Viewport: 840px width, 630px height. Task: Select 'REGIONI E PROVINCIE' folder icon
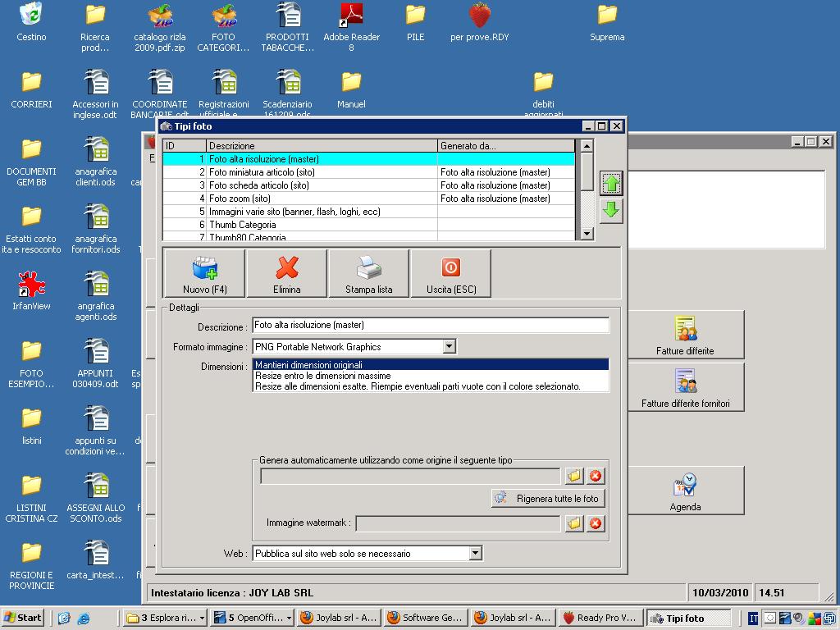click(x=31, y=565)
